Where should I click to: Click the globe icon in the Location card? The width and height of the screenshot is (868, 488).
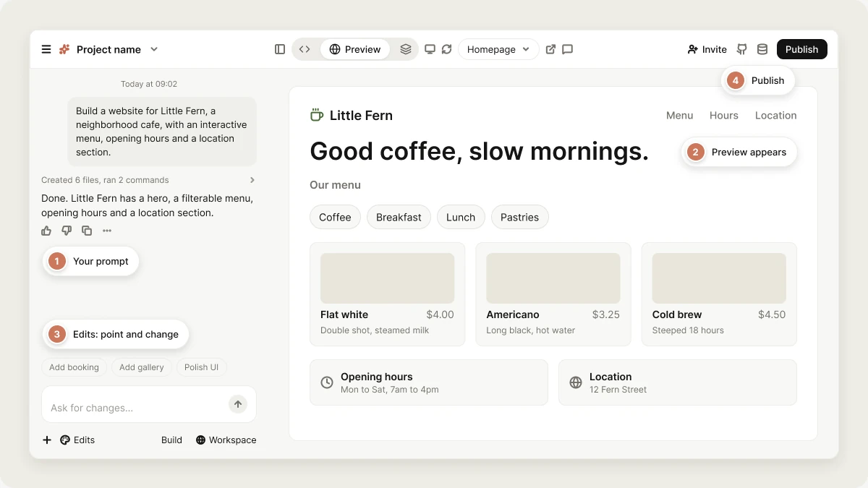coord(576,382)
